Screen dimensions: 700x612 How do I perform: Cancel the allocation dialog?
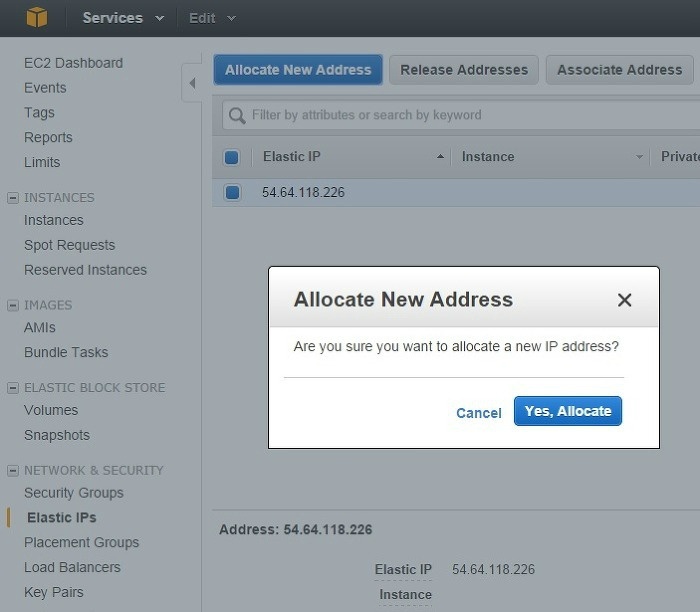(x=479, y=413)
